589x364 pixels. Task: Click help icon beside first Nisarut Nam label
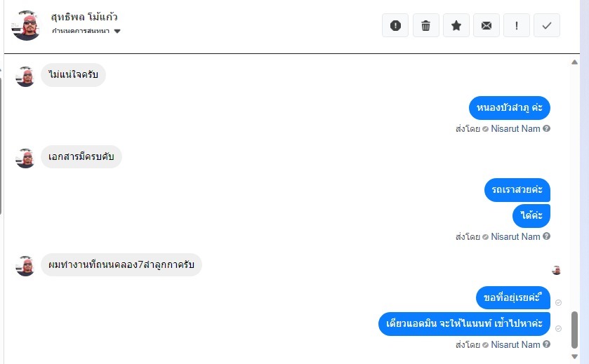point(547,128)
